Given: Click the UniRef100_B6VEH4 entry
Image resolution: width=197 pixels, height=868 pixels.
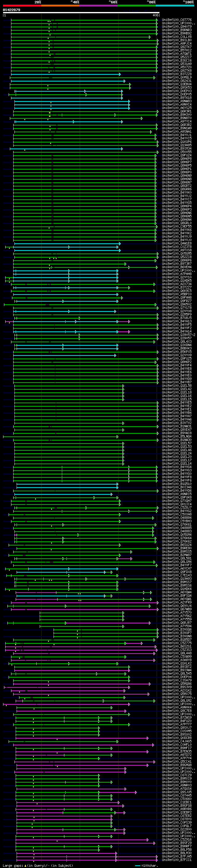Looking at the screenshot, I should click(177, 267).
